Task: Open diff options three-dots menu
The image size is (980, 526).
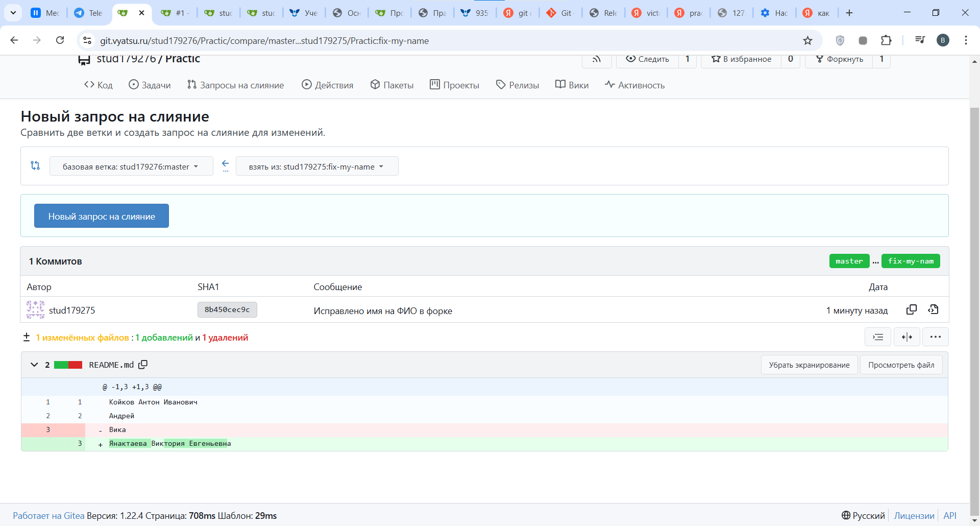Action: tap(935, 337)
